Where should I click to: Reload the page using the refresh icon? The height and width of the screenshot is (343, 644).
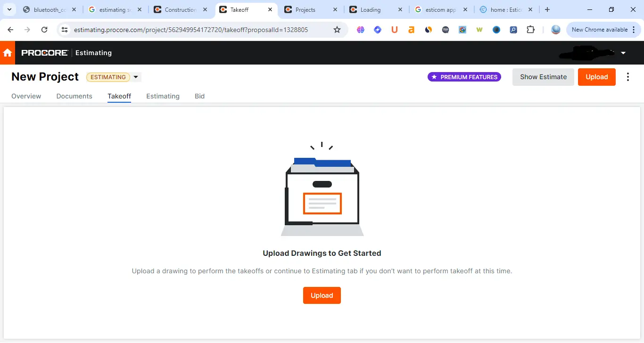coord(44,30)
